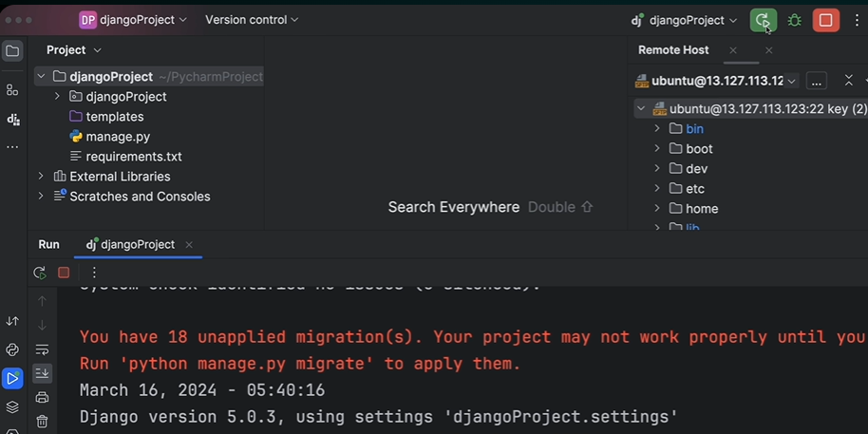The image size is (868, 434).
Task: Stop process icon in Run panel toolbar
Action: click(x=64, y=273)
